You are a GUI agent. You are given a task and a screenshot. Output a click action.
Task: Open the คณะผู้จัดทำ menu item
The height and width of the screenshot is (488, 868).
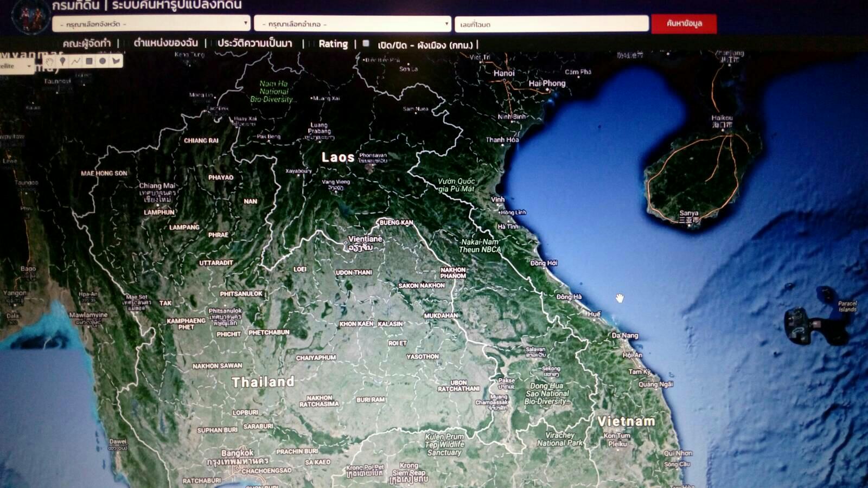tap(86, 43)
